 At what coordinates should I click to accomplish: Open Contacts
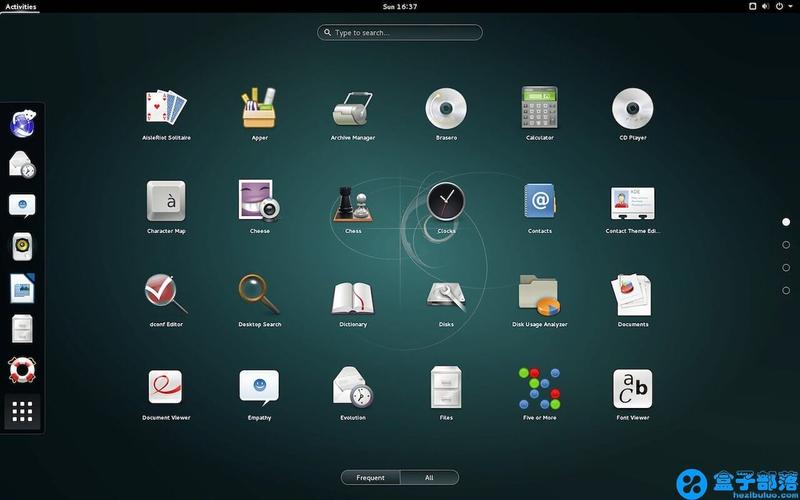pos(540,207)
